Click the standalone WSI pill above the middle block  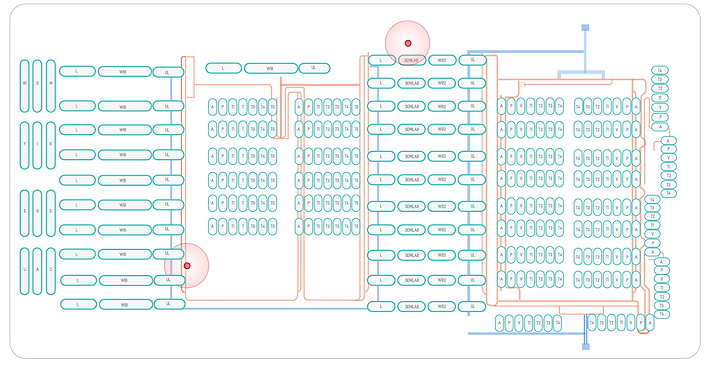(x=271, y=68)
